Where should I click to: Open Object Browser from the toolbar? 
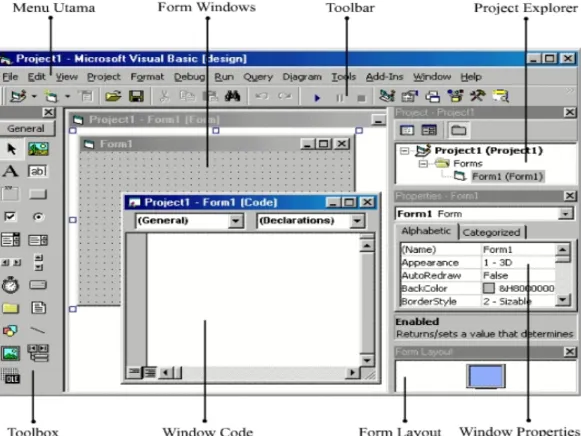(x=455, y=96)
